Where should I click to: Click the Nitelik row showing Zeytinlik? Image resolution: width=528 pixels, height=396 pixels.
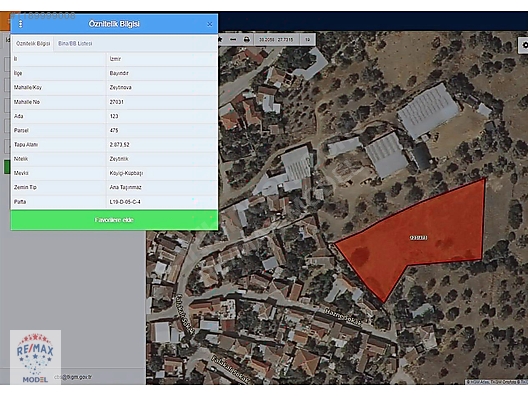click(114, 159)
